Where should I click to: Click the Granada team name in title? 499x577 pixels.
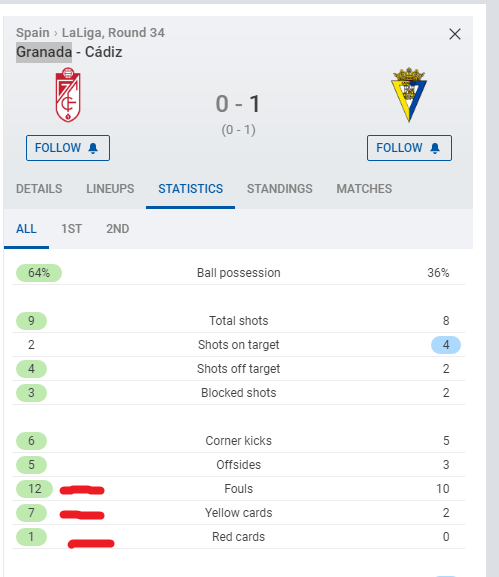pyautogui.click(x=44, y=52)
